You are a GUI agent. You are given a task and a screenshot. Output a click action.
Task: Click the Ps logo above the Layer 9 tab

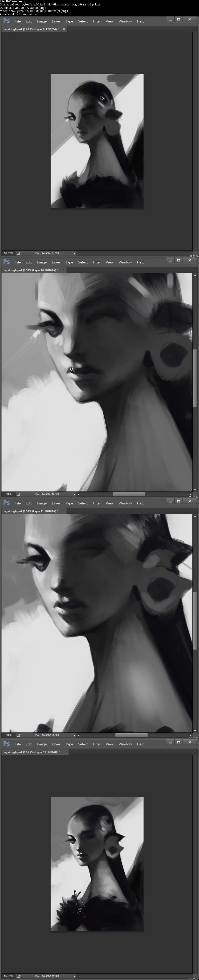[x=6, y=21]
